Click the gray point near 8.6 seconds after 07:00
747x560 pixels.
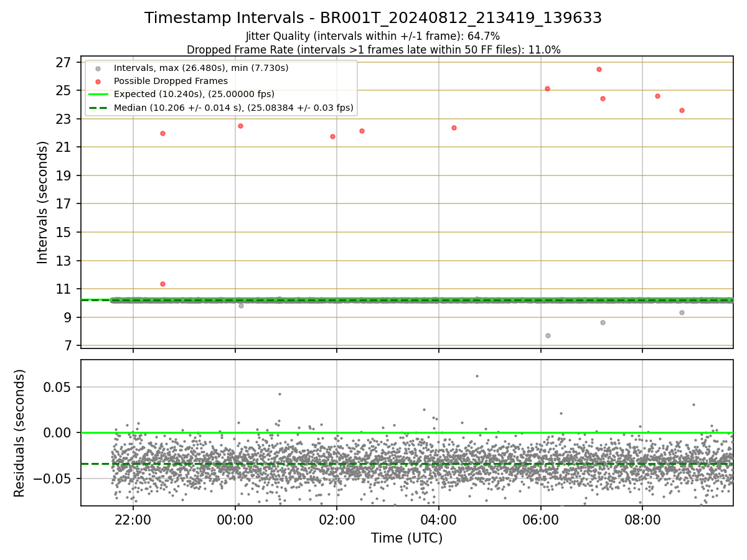click(603, 322)
